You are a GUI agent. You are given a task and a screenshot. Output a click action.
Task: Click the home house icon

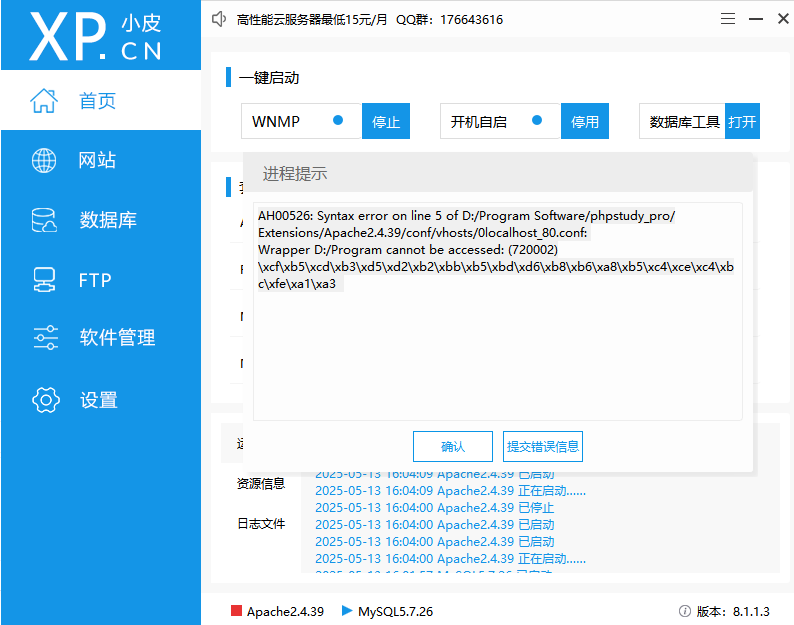coord(44,100)
